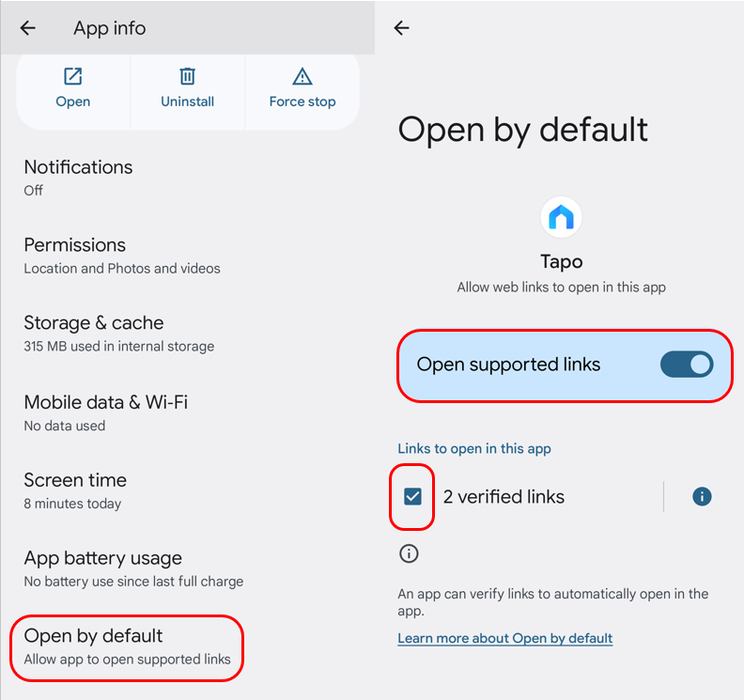Open the Open by default setting
The image size is (744, 700).
[127, 647]
